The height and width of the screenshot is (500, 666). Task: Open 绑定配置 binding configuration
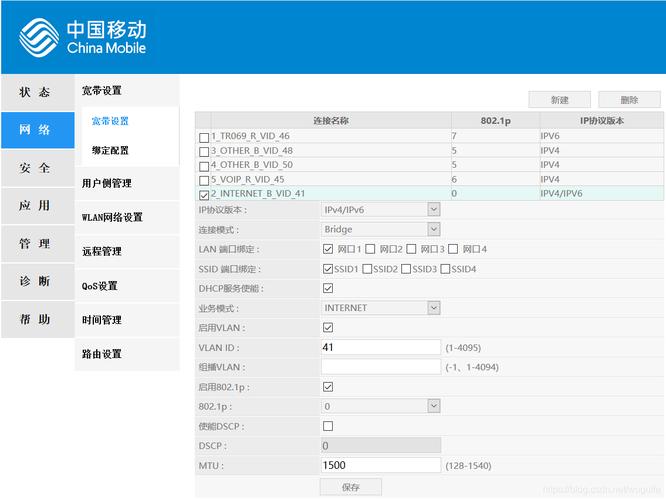[x=110, y=150]
